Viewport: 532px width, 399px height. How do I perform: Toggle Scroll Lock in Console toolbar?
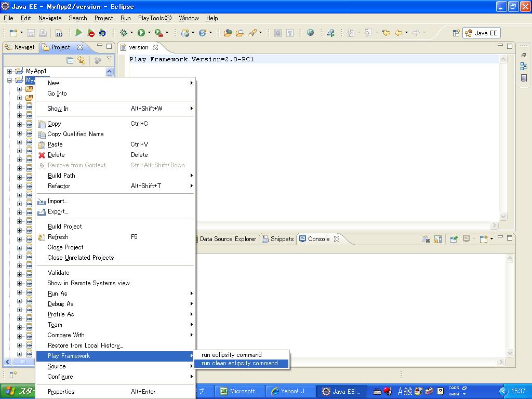point(438,239)
